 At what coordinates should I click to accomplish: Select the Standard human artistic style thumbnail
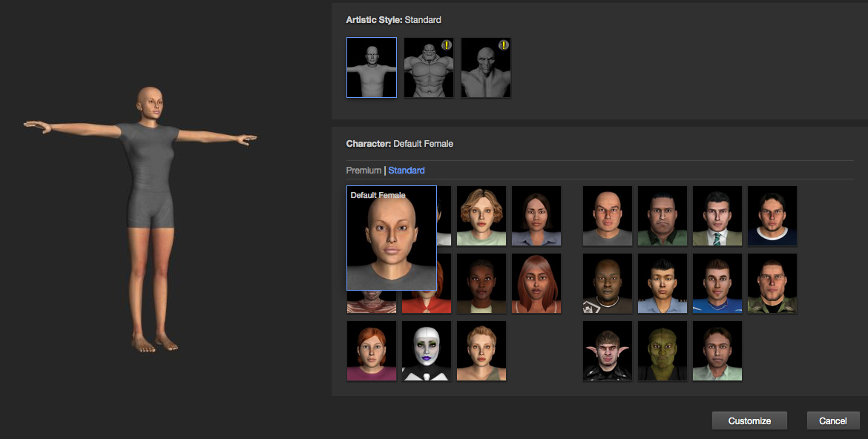372,67
